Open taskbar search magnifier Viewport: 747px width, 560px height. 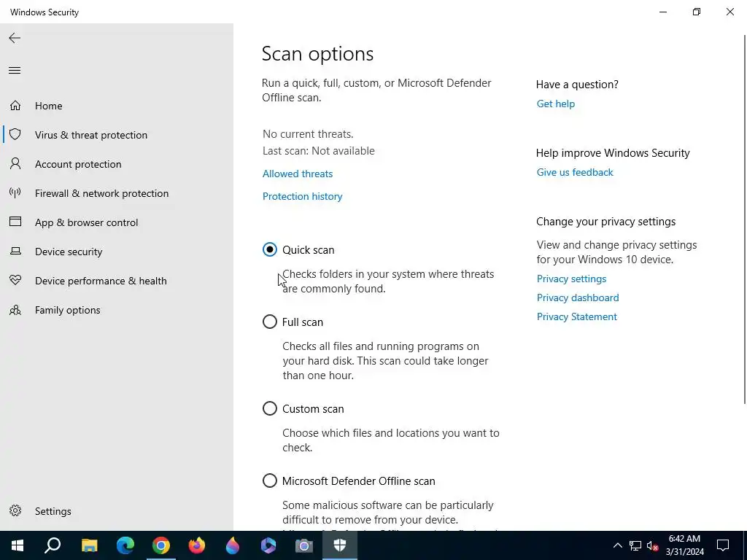[x=53, y=545]
